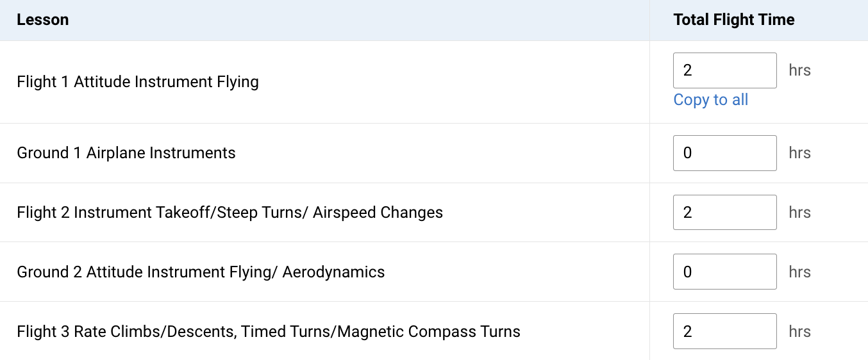Select the Flight 2 Instrument Takeoff hours input
This screenshot has width=868, height=360.
[724, 212]
